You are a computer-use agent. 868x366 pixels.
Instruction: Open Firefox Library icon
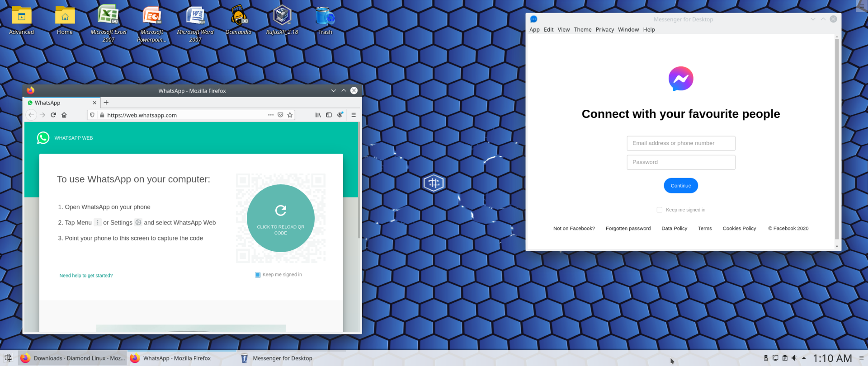(318, 115)
